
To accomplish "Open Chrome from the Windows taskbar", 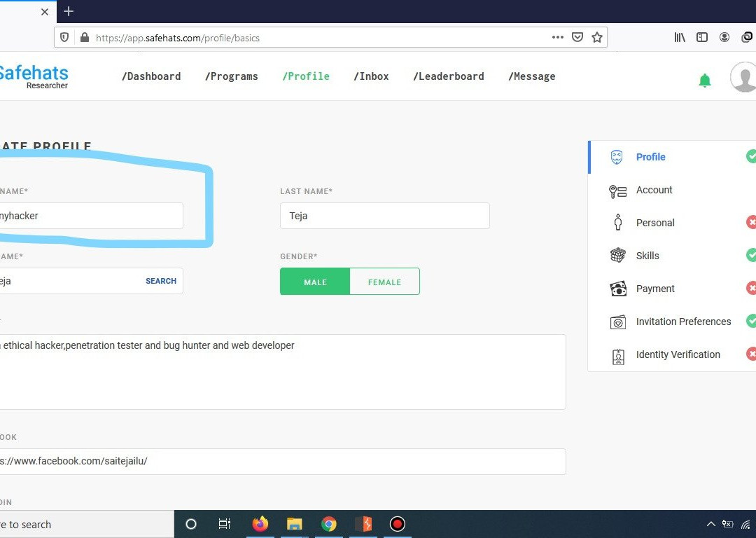I will point(329,524).
